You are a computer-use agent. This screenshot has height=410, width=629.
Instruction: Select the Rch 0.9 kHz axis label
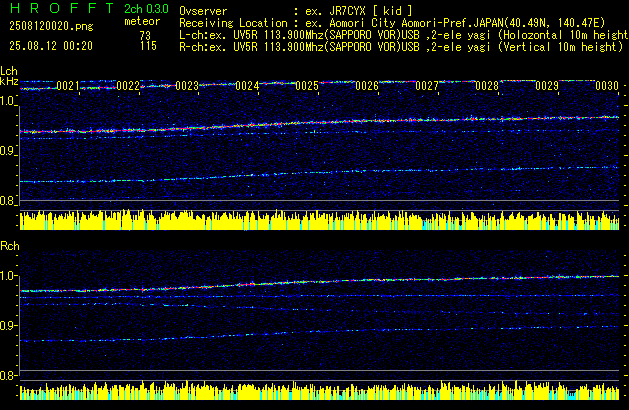7,325
